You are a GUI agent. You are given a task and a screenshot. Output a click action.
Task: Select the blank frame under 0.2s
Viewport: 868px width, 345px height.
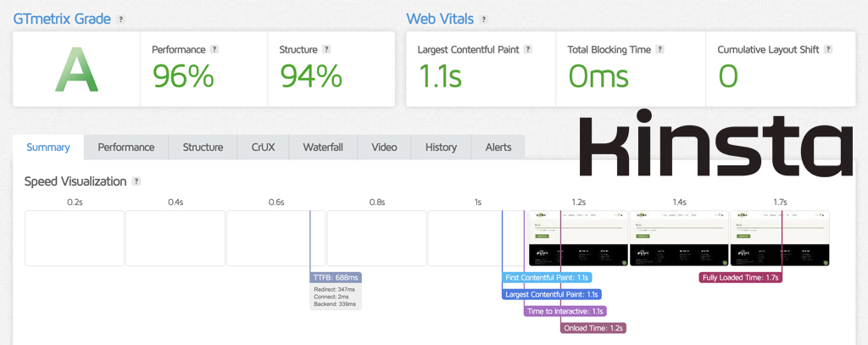pyautogui.click(x=75, y=238)
